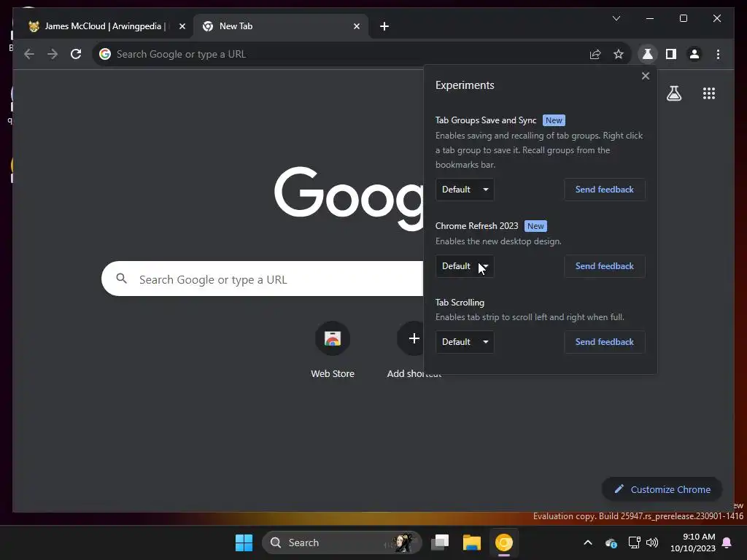Show hidden system tray icons
747x560 pixels.
tap(588, 542)
